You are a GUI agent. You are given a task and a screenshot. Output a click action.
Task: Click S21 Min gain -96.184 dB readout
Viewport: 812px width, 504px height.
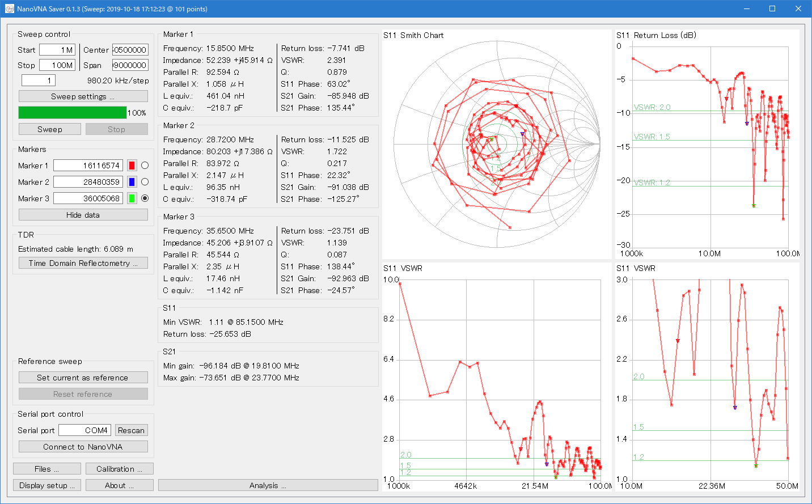pyautogui.click(x=231, y=366)
